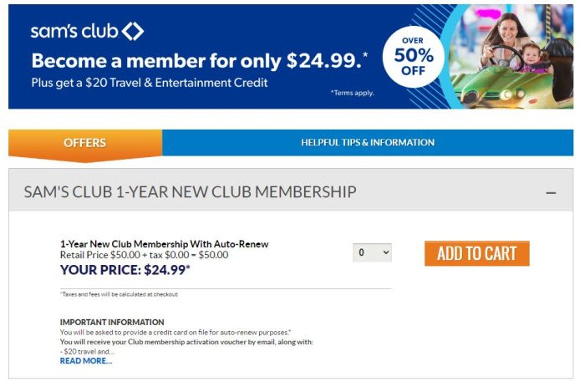This screenshot has height=392, width=585.
Task: Click the Sam's Club diamond logo icon
Action: (x=133, y=32)
